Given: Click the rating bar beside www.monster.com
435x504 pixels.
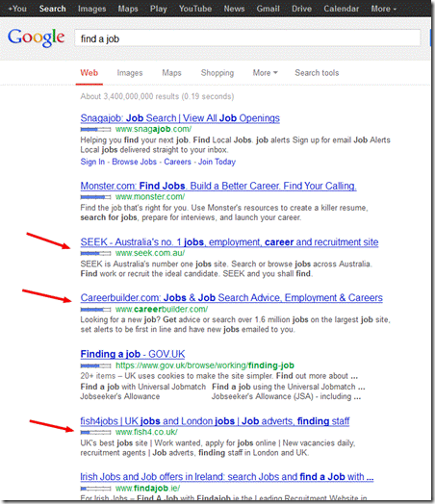Looking at the screenshot, I should pyautogui.click(x=95, y=197).
